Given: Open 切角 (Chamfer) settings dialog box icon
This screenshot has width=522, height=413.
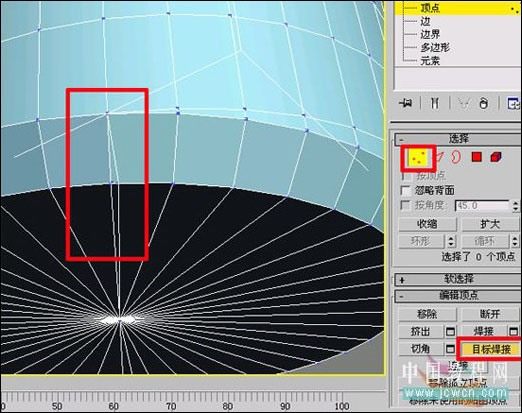Looking at the screenshot, I should coord(450,349).
